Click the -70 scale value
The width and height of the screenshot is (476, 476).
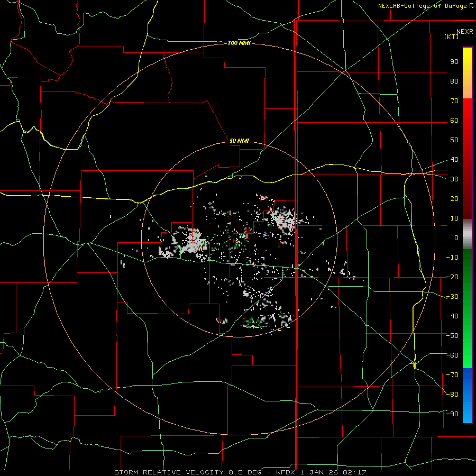pos(452,375)
